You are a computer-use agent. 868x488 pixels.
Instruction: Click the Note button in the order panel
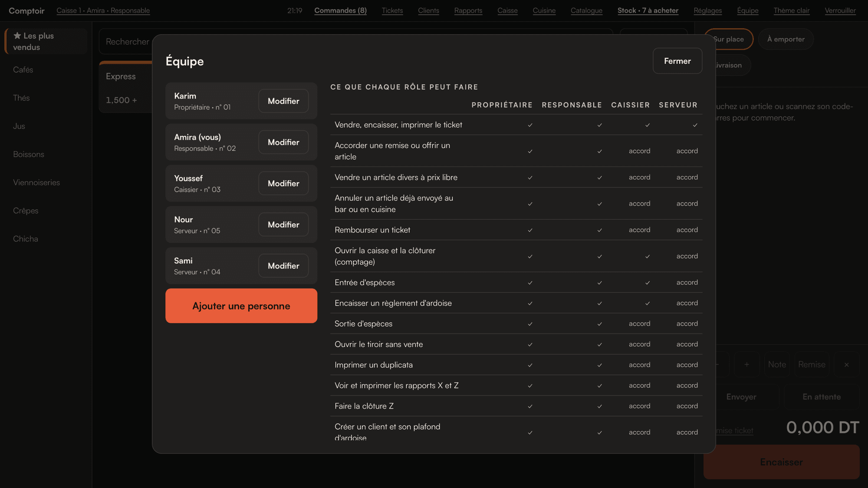777,364
